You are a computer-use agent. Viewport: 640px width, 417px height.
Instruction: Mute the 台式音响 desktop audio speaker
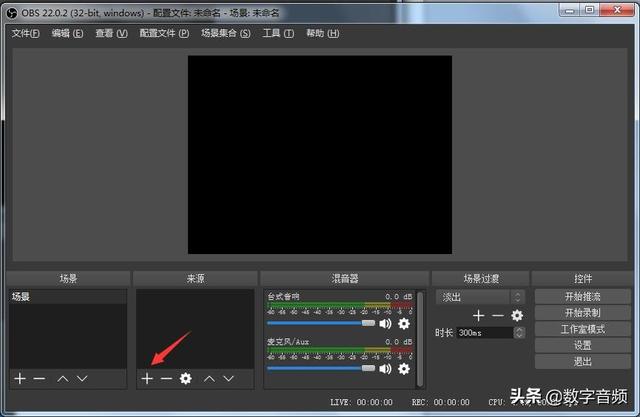385,324
